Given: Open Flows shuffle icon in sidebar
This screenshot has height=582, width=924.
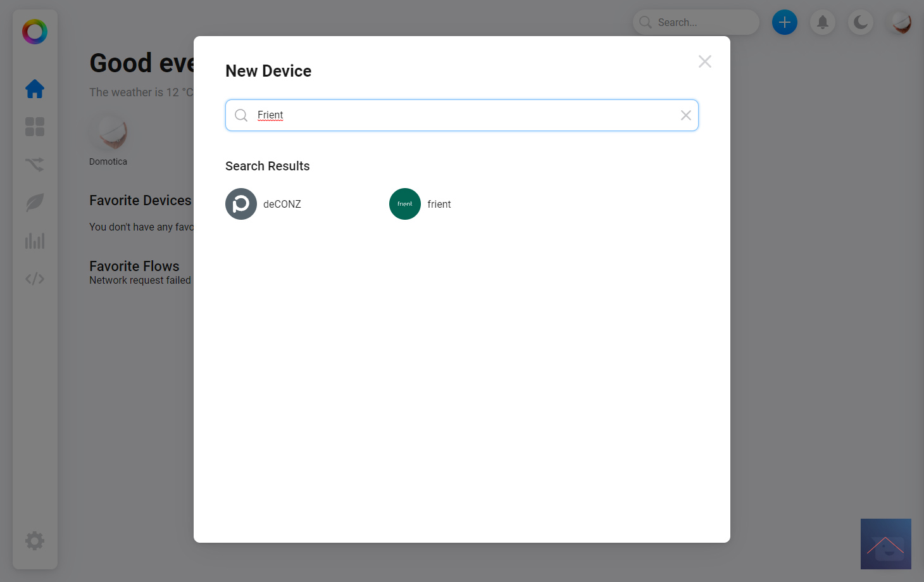Looking at the screenshot, I should pyautogui.click(x=35, y=165).
